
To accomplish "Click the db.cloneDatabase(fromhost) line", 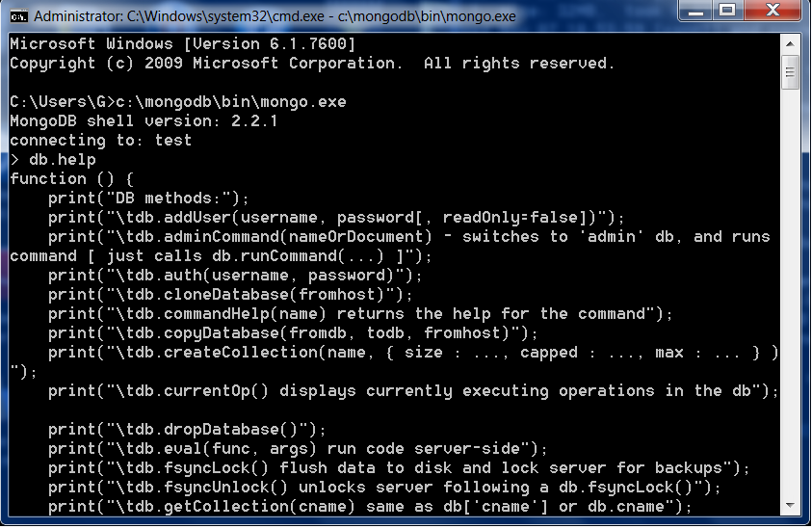I will point(230,294).
